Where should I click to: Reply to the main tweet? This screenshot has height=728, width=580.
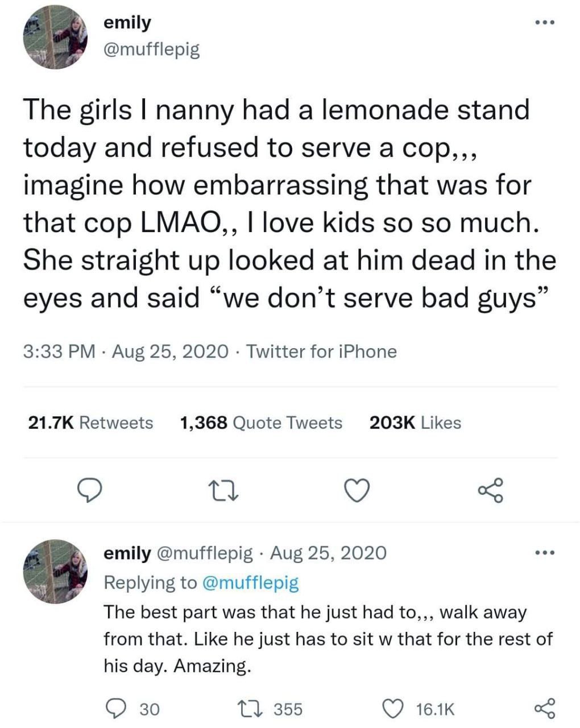click(x=89, y=490)
